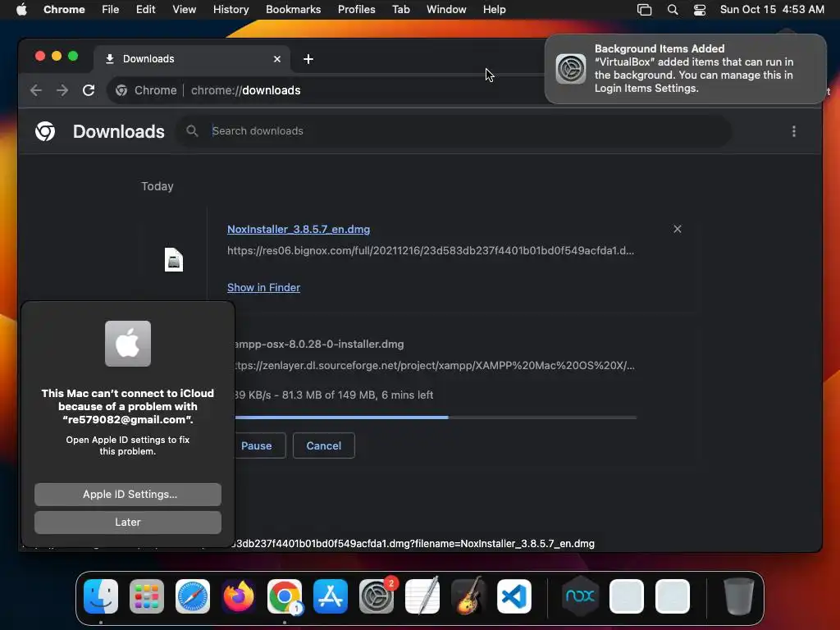The width and height of the screenshot is (840, 630).
Task: Open Nox app from the Dock
Action: 580,596
